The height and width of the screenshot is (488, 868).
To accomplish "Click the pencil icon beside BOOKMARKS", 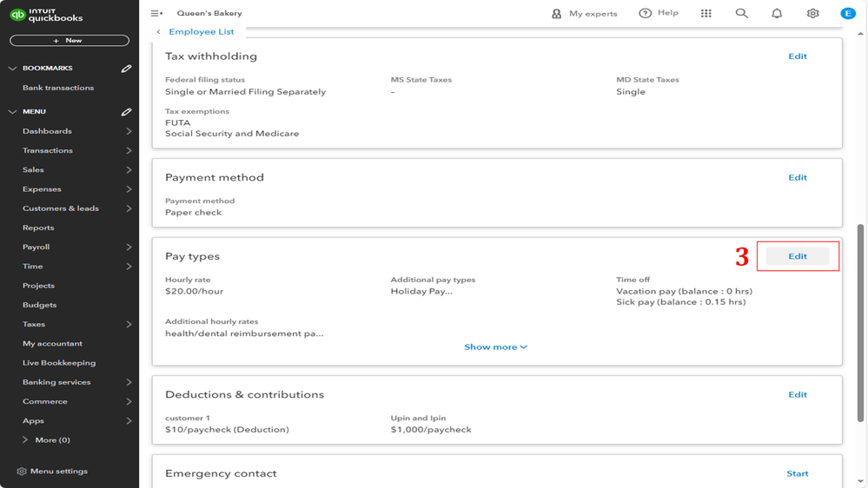I will pos(126,69).
